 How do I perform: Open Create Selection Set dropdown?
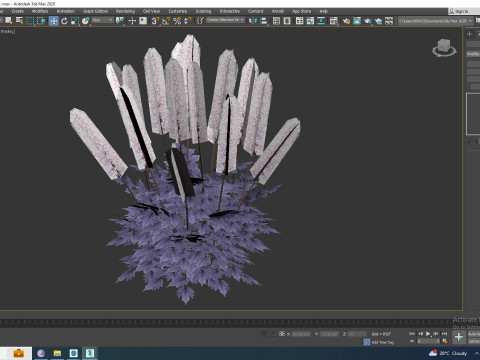(x=225, y=20)
